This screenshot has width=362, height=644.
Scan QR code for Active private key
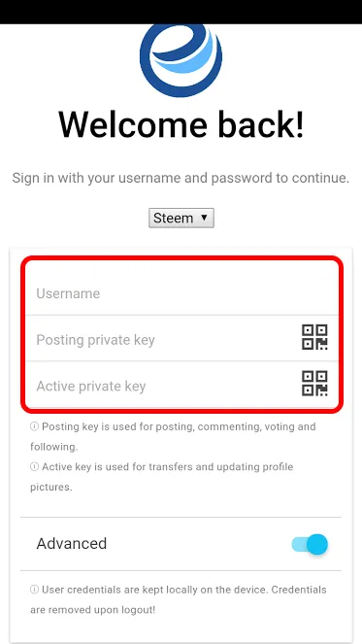coord(314,384)
